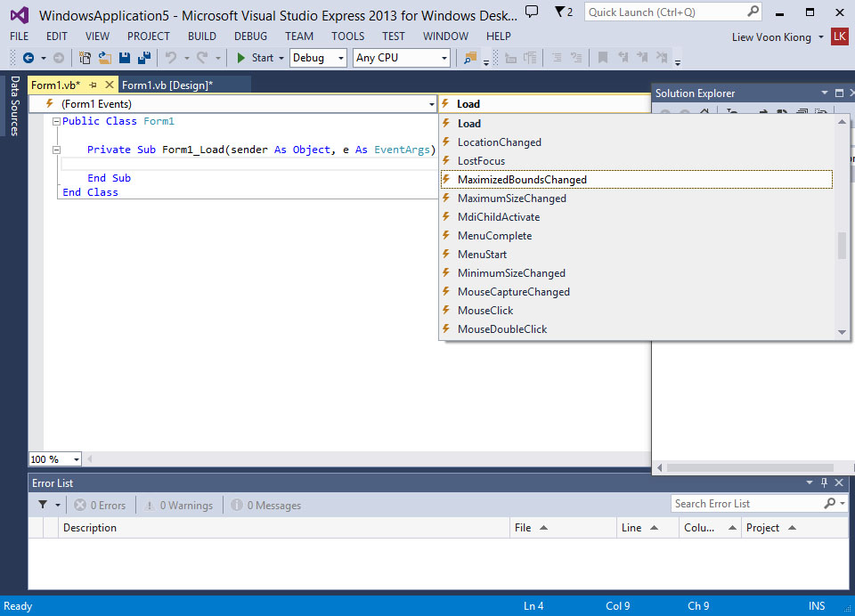Click the Undo arrow icon

pos(171,57)
